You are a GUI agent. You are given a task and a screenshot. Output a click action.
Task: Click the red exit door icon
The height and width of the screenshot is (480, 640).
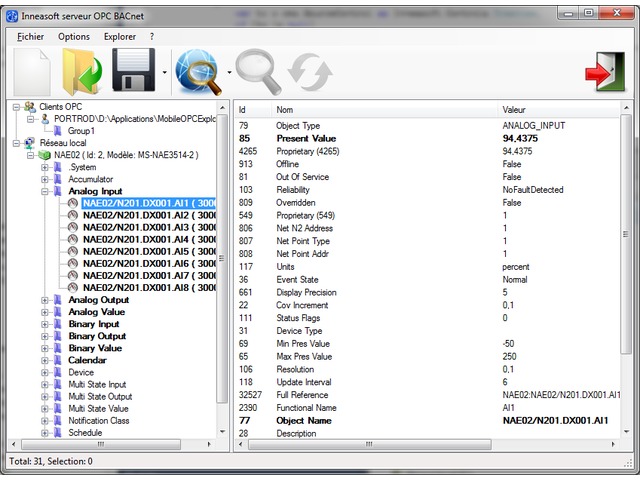(603, 71)
